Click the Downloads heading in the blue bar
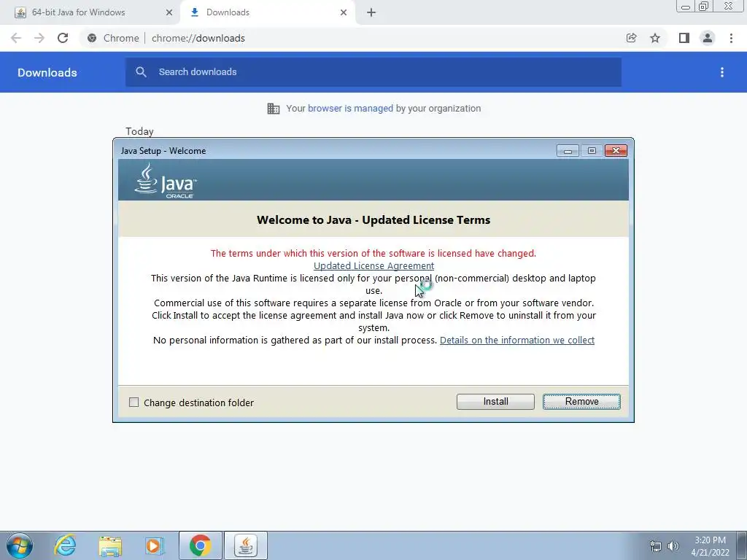747x560 pixels. coord(47,72)
